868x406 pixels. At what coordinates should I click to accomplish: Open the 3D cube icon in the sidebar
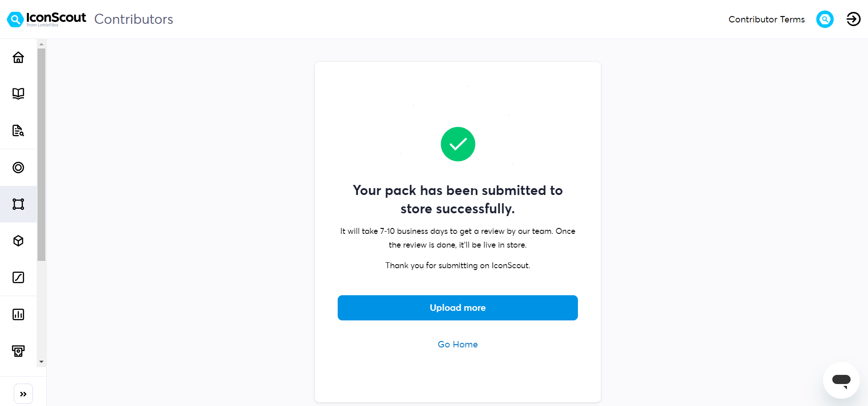click(x=18, y=241)
